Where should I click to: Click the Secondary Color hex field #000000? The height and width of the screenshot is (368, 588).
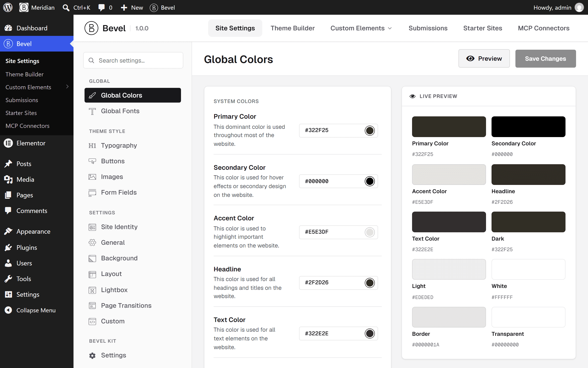point(338,181)
